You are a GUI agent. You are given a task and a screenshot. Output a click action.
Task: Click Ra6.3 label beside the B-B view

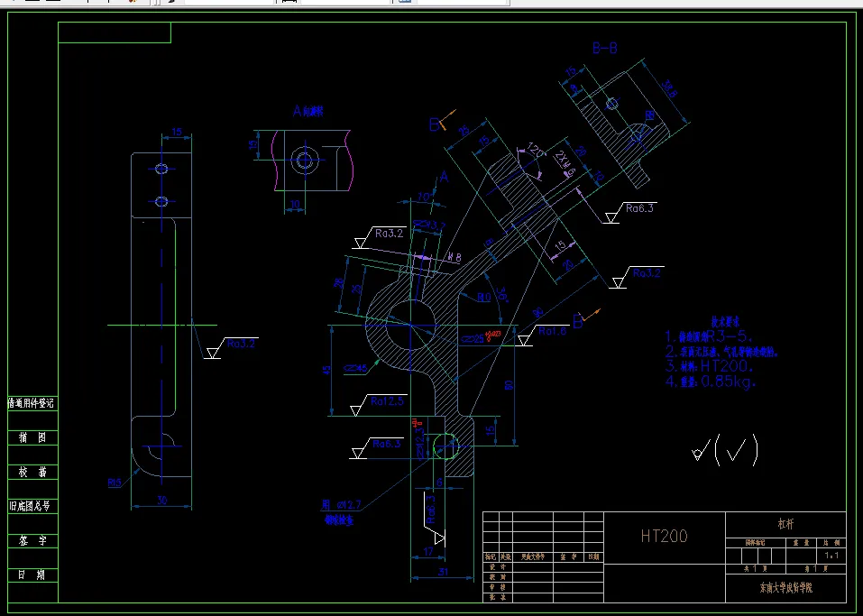tap(639, 208)
